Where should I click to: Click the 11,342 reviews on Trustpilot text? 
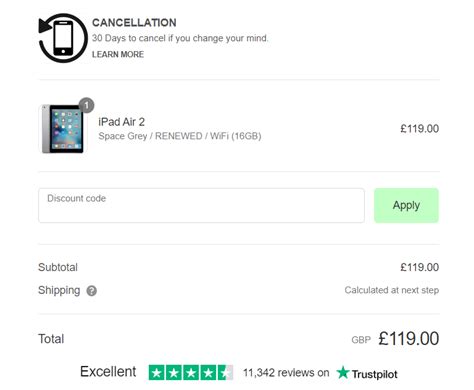pos(286,373)
